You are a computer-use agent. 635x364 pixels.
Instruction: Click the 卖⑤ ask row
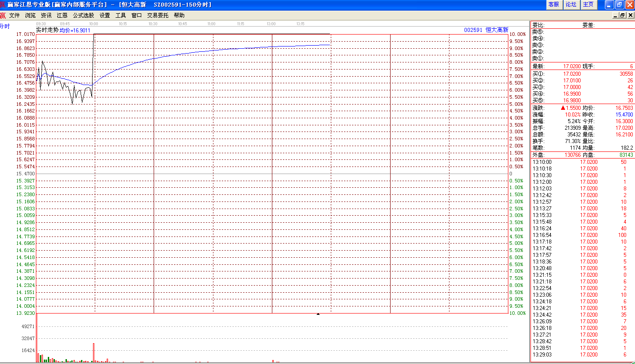pos(583,32)
